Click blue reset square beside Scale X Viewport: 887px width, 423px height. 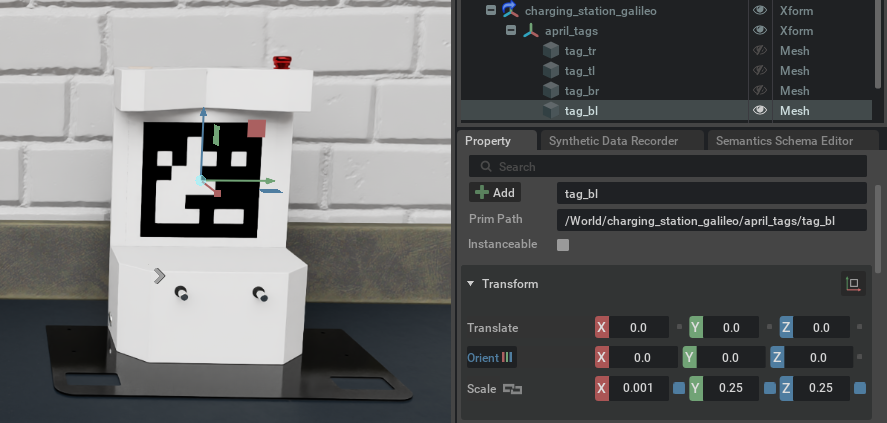point(679,389)
